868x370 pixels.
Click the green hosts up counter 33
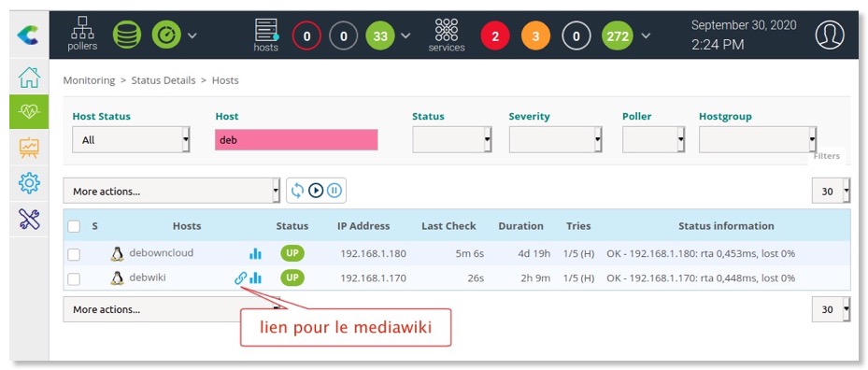click(x=379, y=36)
